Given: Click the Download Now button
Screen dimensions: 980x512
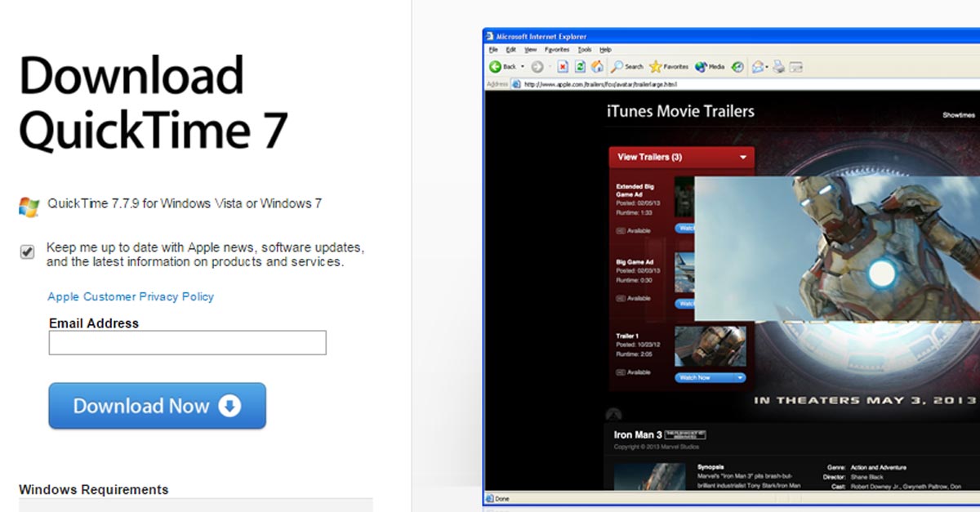Looking at the screenshot, I should (157, 406).
